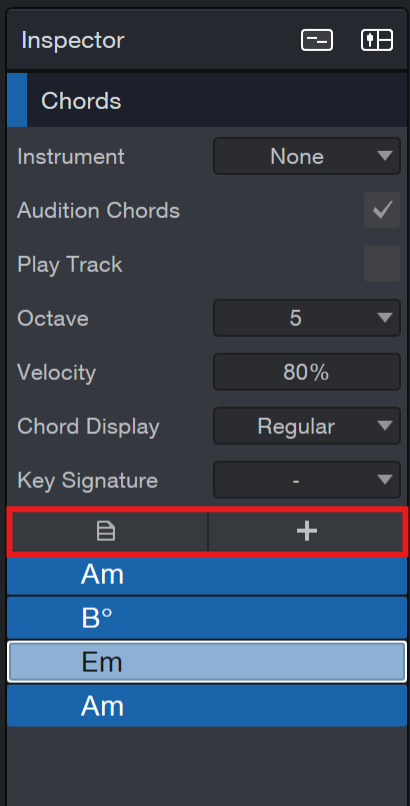Click the chord list document icon
The width and height of the screenshot is (410, 806).
point(106,531)
